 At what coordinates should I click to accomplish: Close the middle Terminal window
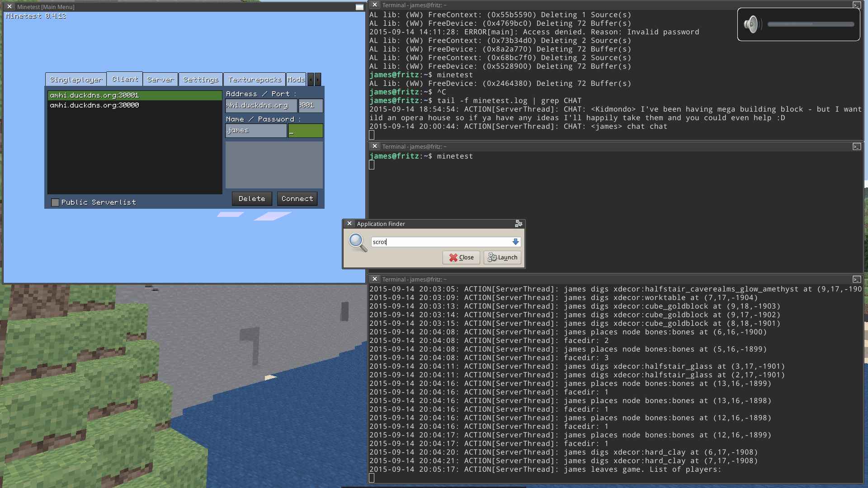pos(374,146)
